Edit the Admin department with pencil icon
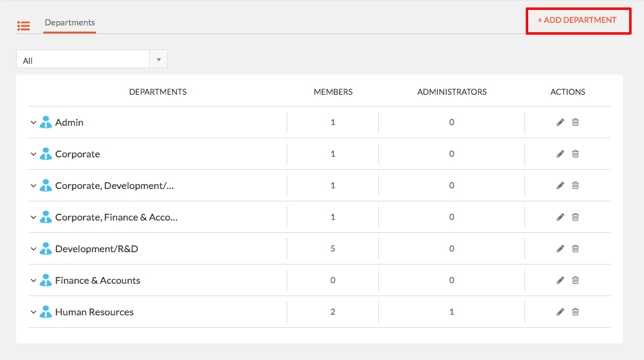644x360 pixels. tap(560, 122)
